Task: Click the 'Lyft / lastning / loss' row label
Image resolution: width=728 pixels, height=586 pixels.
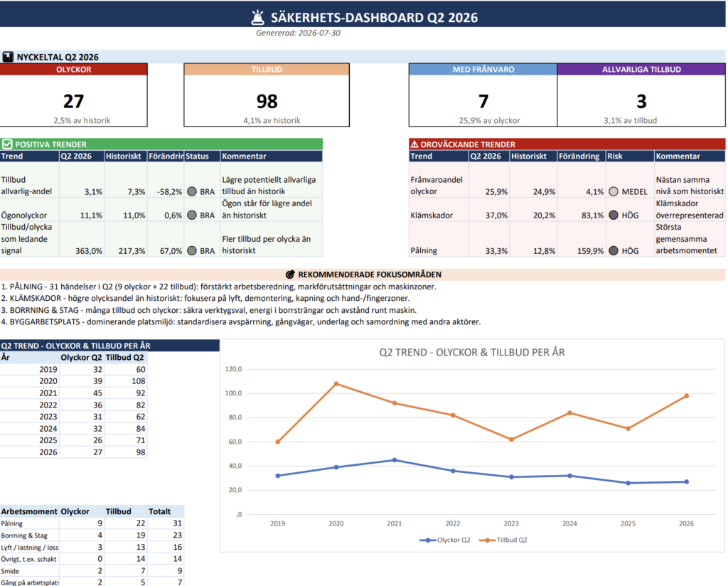Action: tap(30, 548)
